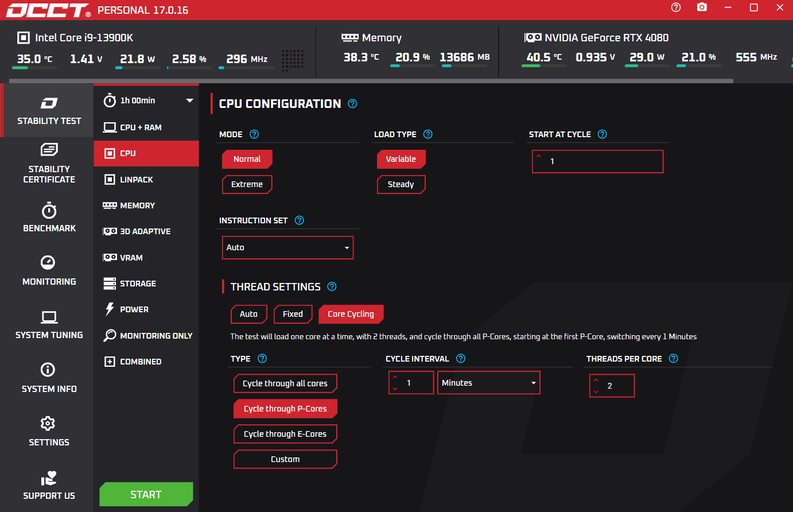Increase the Cycle Interval value
Image resolution: width=793 pixels, height=512 pixels.
[x=395, y=377]
